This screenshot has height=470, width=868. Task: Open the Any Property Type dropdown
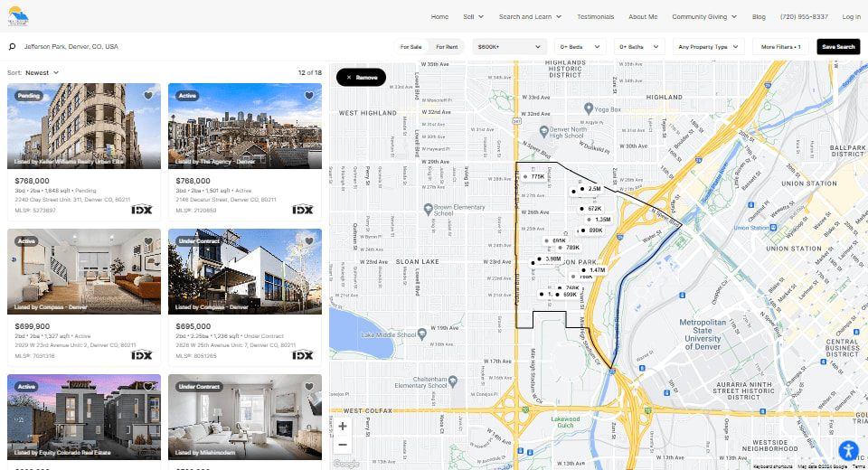click(x=709, y=46)
